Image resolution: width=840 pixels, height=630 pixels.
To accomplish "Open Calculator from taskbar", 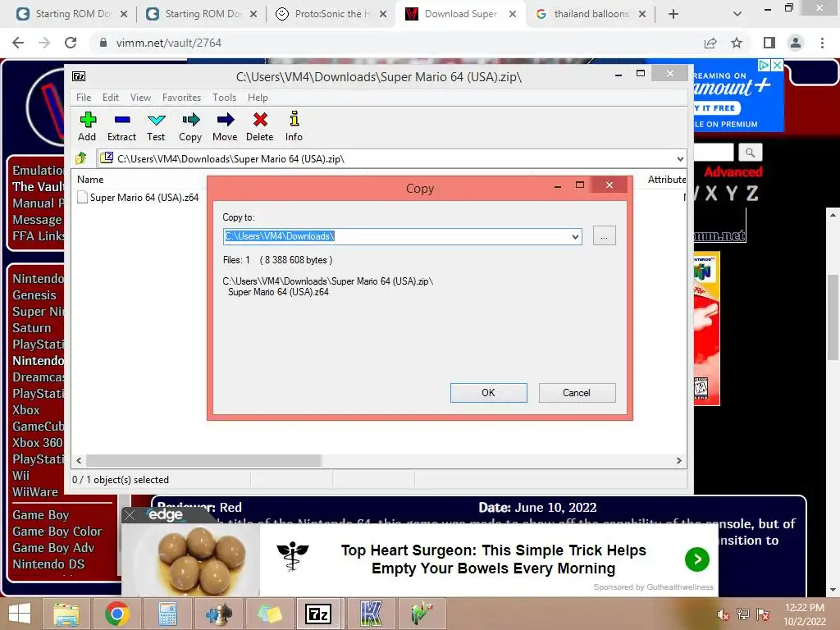I will (167, 614).
